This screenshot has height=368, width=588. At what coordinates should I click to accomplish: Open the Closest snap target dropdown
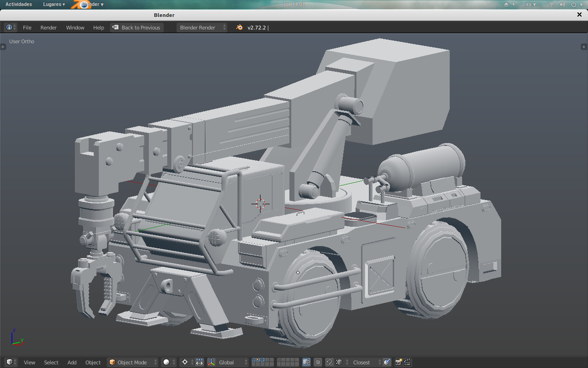point(364,362)
